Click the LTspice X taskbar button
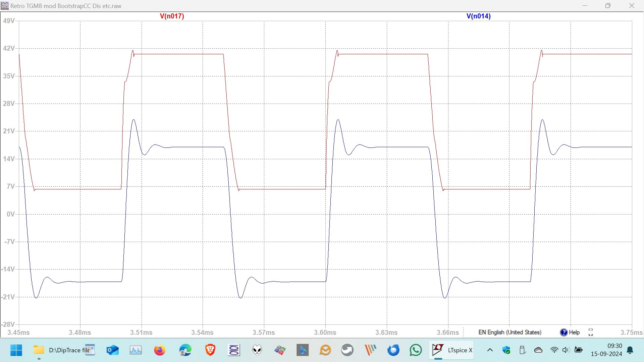The height and width of the screenshot is (362, 644). pos(451,350)
